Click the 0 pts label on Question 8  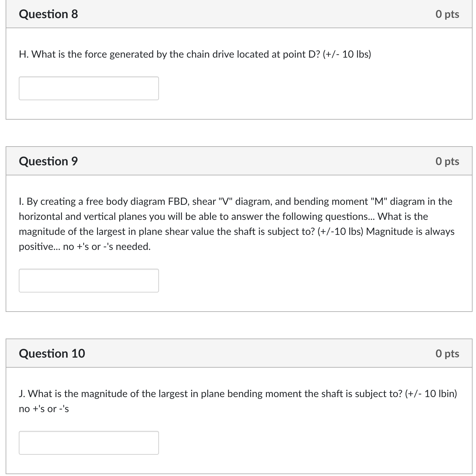click(448, 14)
